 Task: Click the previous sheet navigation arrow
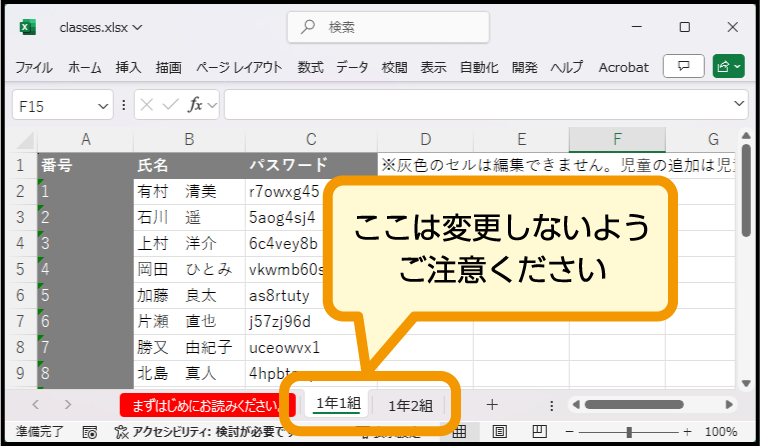point(35,404)
